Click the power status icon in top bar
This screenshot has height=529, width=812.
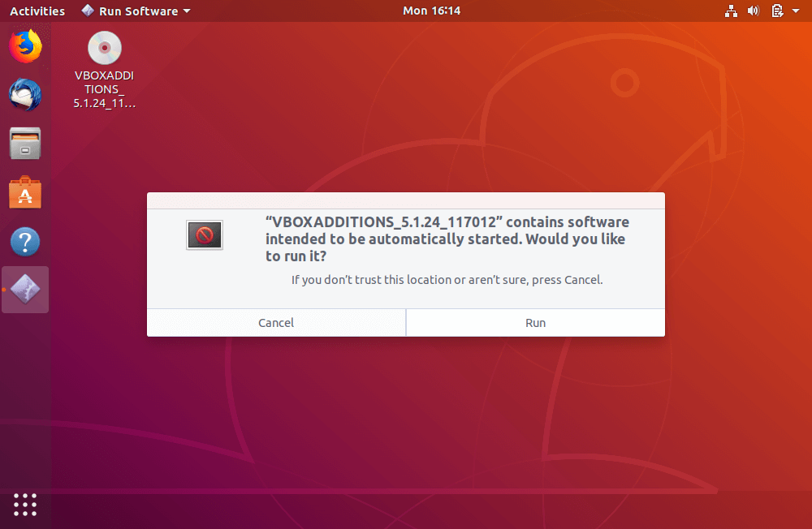click(777, 11)
